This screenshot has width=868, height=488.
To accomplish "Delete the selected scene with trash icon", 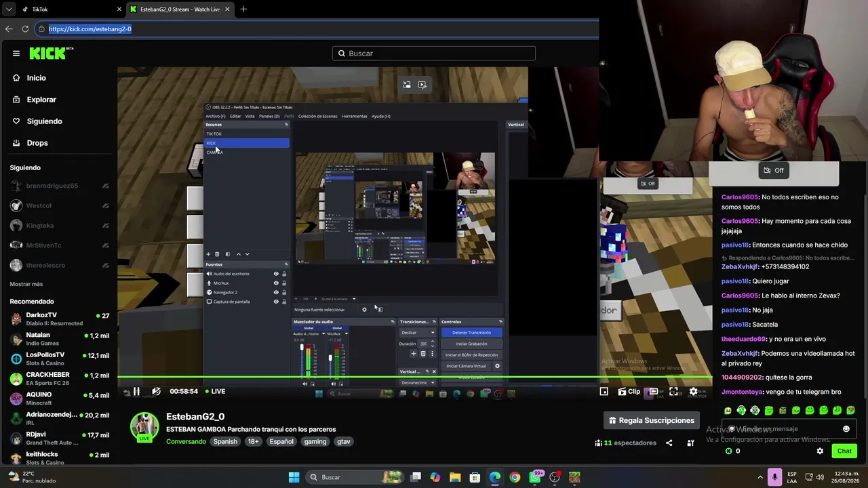I will pos(217,254).
